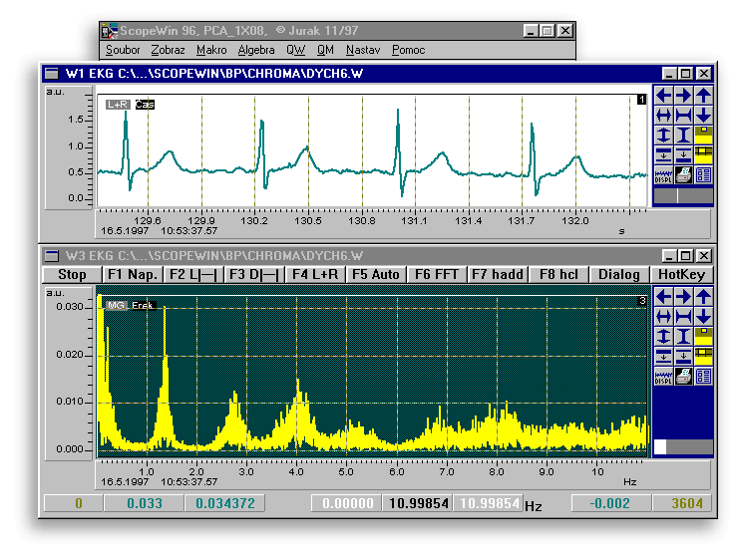Open the Zobraz menu
Image resolution: width=736 pixels, height=560 pixels.
pyautogui.click(x=168, y=50)
